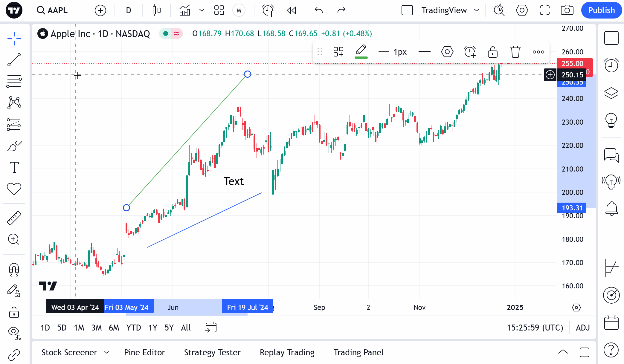Image resolution: width=624 pixels, height=364 pixels.
Task: Click the Replay rewind icon
Action: pyautogui.click(x=291, y=10)
